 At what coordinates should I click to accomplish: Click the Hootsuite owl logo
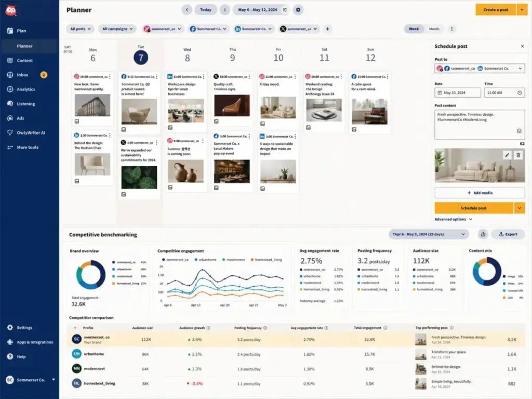(x=11, y=10)
